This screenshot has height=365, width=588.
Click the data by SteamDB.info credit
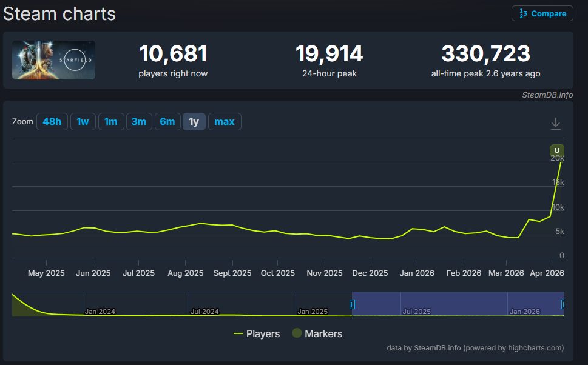coord(475,348)
